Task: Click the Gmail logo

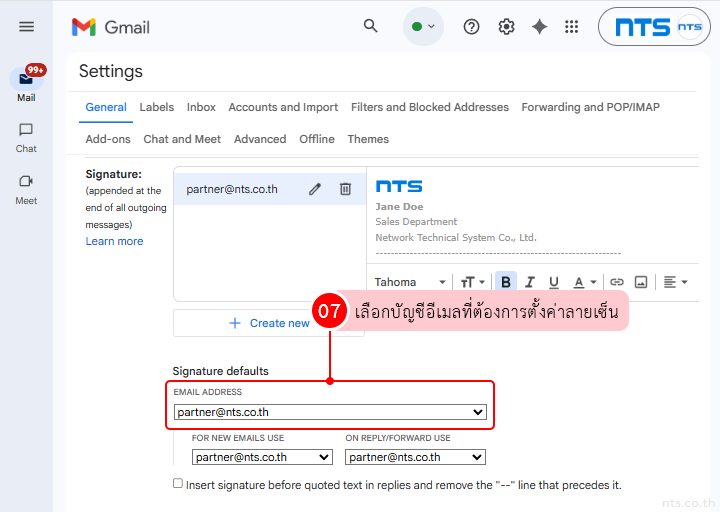Action: [x=111, y=27]
